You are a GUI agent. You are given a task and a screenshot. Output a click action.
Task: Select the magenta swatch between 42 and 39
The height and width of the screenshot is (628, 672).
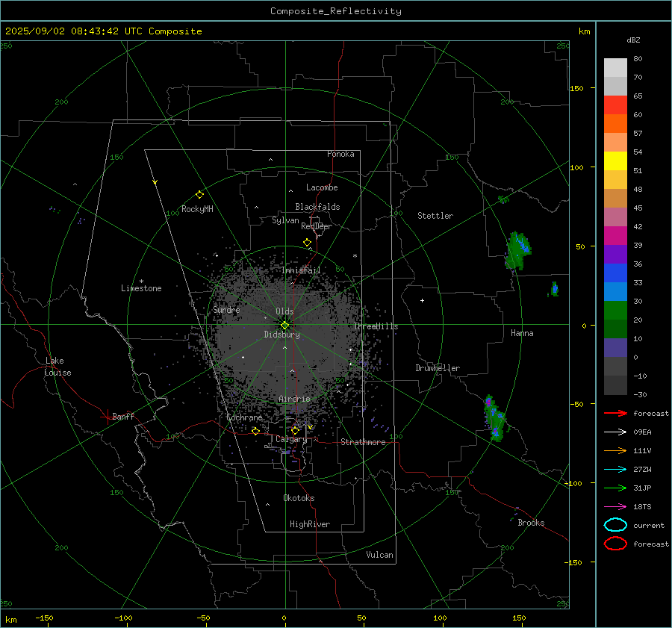615,236
